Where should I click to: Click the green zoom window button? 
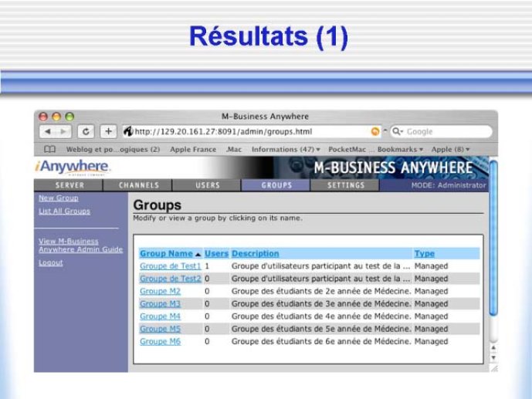pos(69,117)
